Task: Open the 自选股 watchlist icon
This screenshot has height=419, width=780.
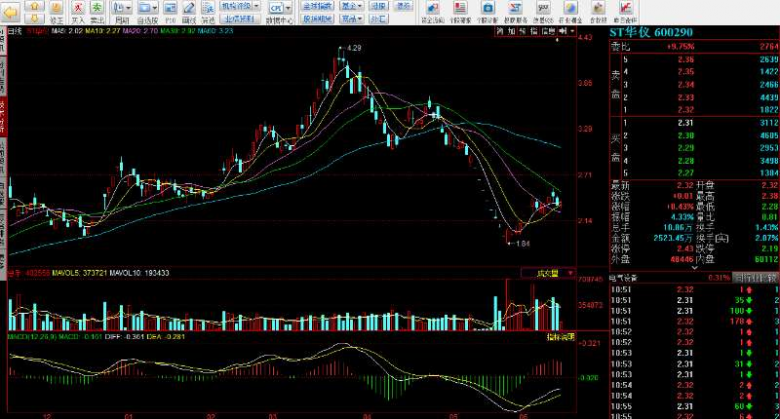Action: click(147, 10)
